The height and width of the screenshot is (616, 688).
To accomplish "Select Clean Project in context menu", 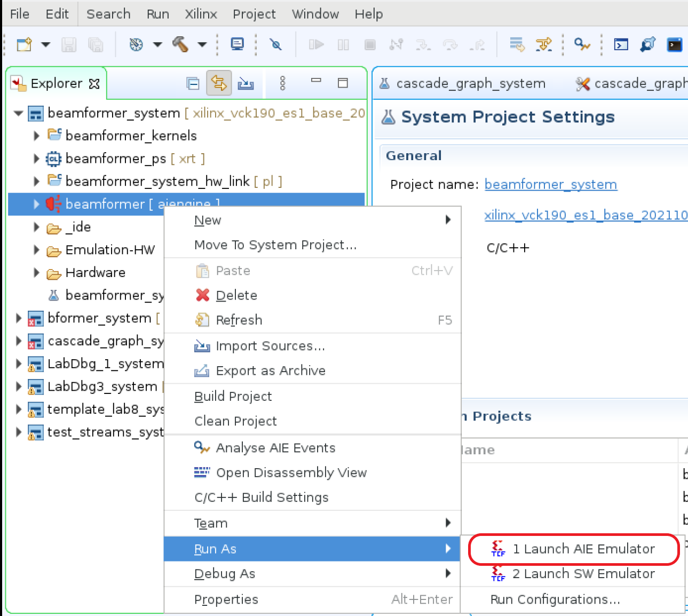I will pos(312,421).
